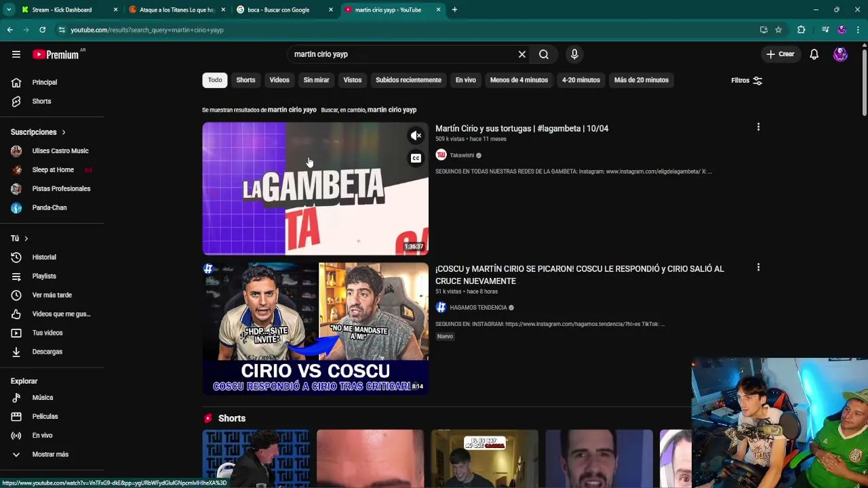The height and width of the screenshot is (488, 868).
Task: Open Tus videos in sidebar
Action: tap(52, 333)
